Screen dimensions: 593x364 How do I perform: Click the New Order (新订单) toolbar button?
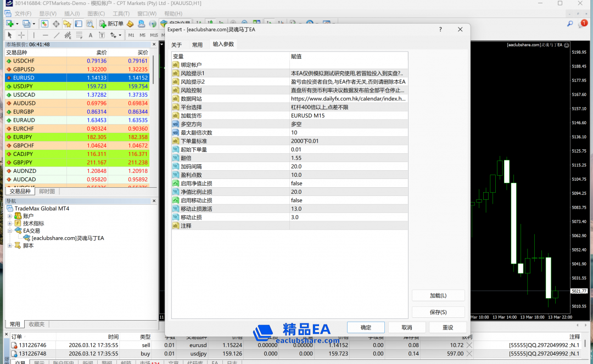[x=111, y=24]
